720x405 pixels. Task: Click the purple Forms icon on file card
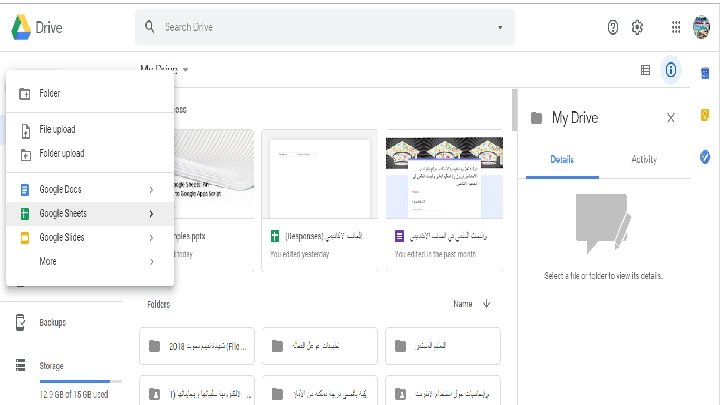click(x=399, y=236)
